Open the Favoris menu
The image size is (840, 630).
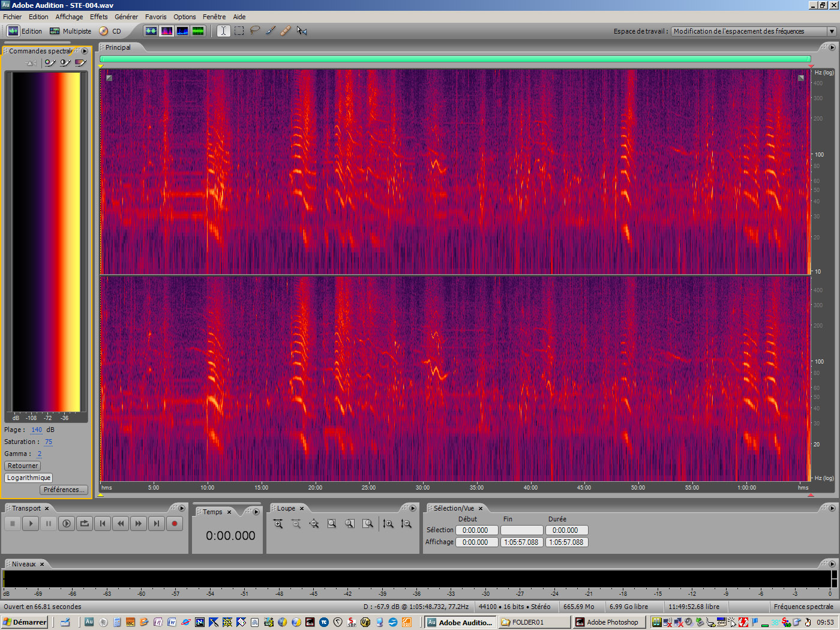tap(155, 17)
